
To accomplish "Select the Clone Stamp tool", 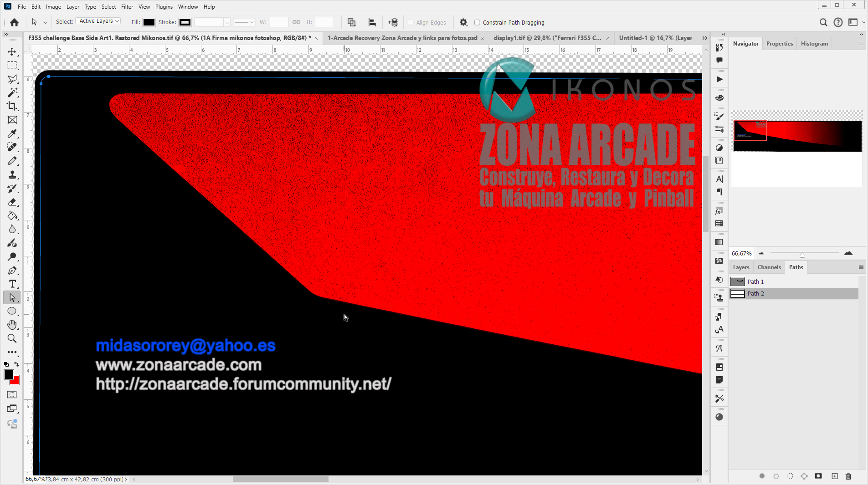I will pos(12,174).
